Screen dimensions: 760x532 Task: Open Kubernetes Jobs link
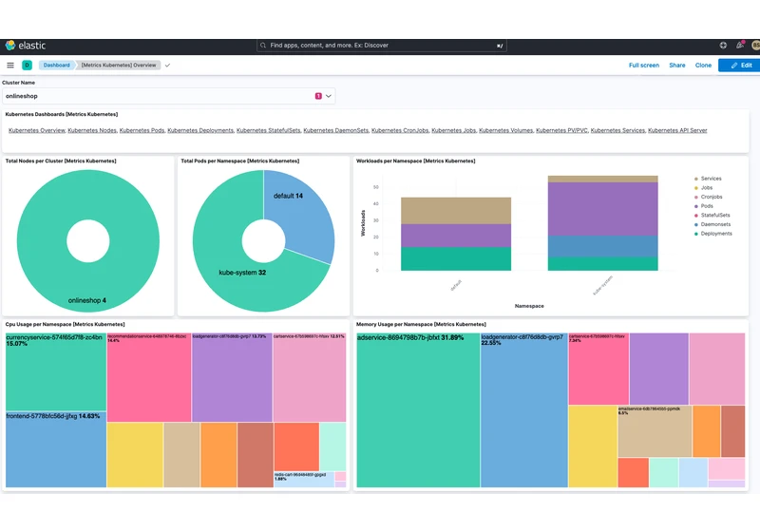[454, 130]
